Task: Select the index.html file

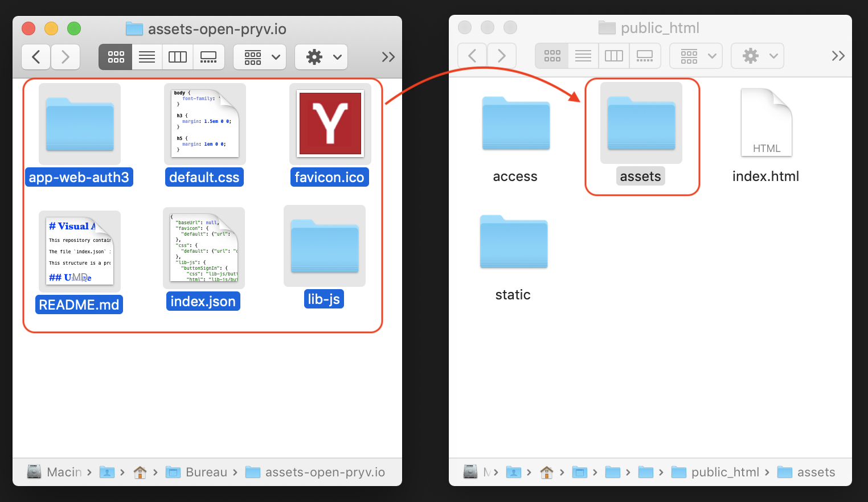Action: pos(766,124)
